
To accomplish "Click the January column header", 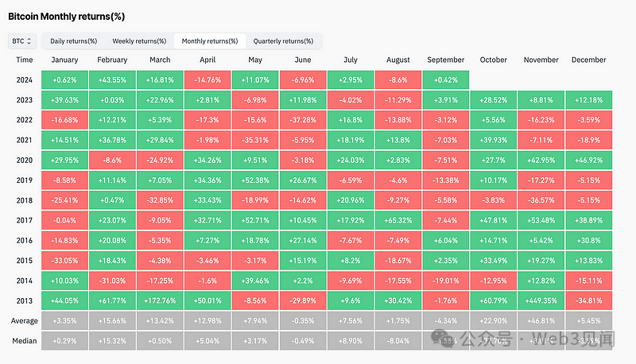I will (x=64, y=60).
